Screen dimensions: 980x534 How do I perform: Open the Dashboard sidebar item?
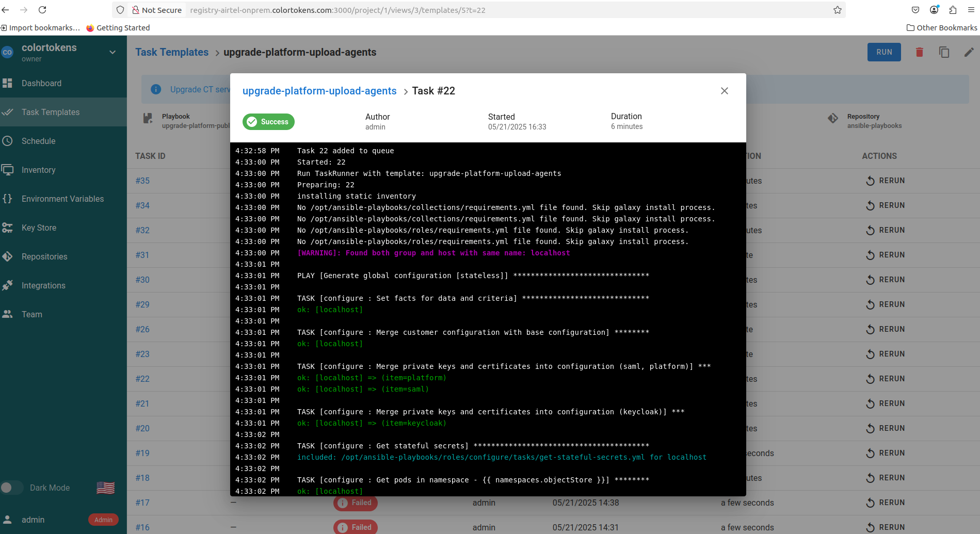41,83
